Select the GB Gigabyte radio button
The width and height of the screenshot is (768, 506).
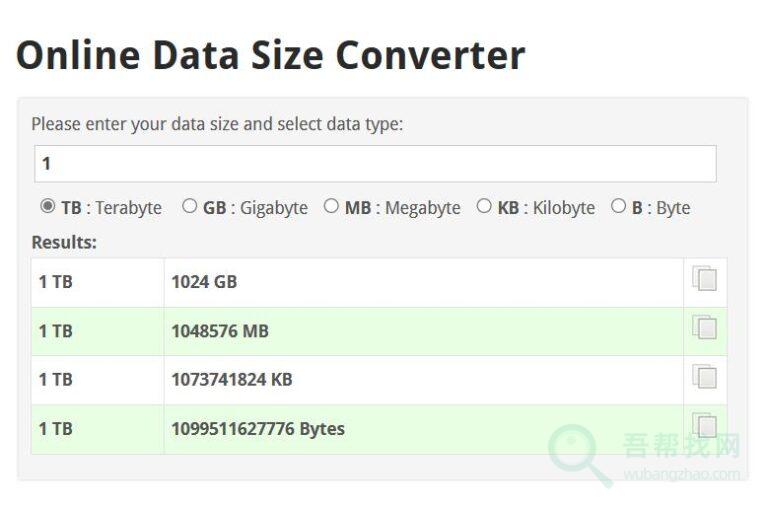[189, 207]
